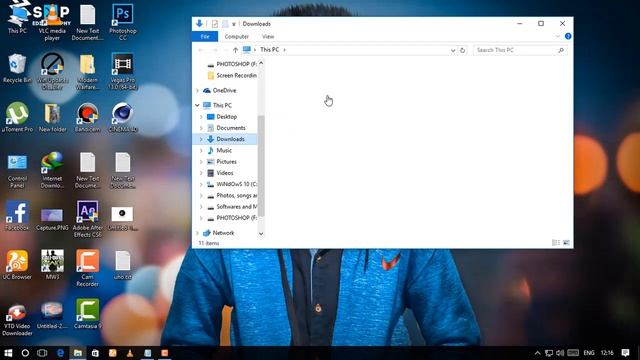The image size is (640, 360).
Task: Open the customize quick access toolbar dropdown
Action: pos(234,24)
